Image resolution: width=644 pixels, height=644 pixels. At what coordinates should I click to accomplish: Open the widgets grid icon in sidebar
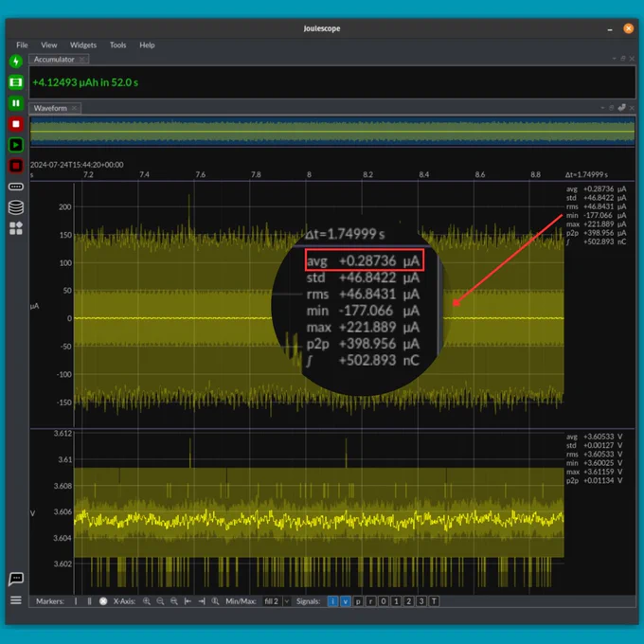pyautogui.click(x=15, y=228)
